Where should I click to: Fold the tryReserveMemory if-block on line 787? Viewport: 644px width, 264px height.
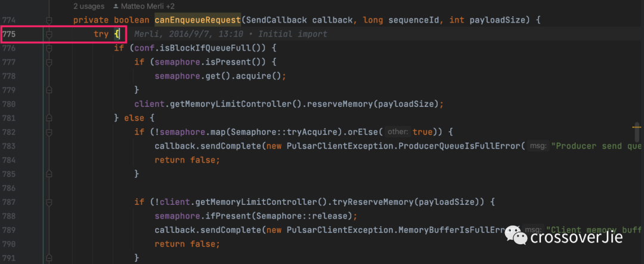pyautogui.click(x=49, y=202)
